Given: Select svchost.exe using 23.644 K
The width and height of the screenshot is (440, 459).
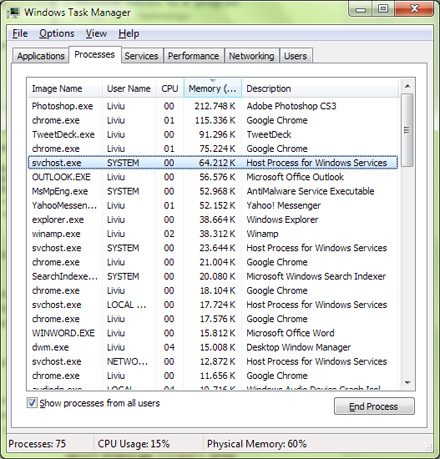Looking at the screenshot, I should pos(213,248).
